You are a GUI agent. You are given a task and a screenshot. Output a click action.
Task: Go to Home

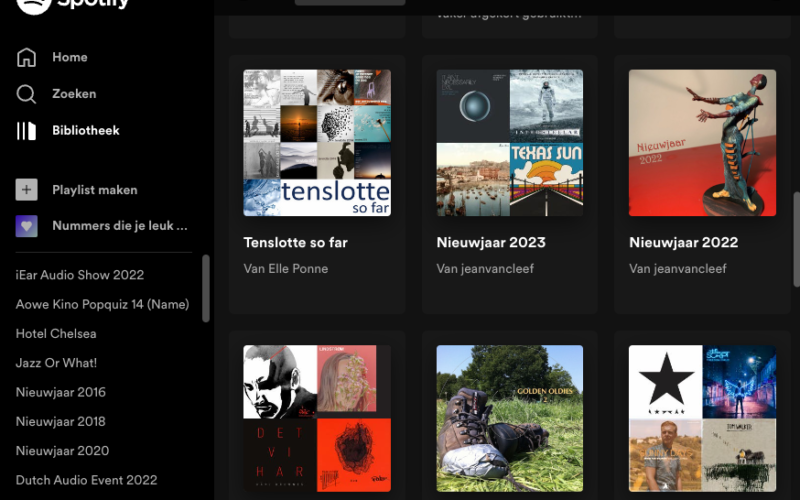click(70, 57)
